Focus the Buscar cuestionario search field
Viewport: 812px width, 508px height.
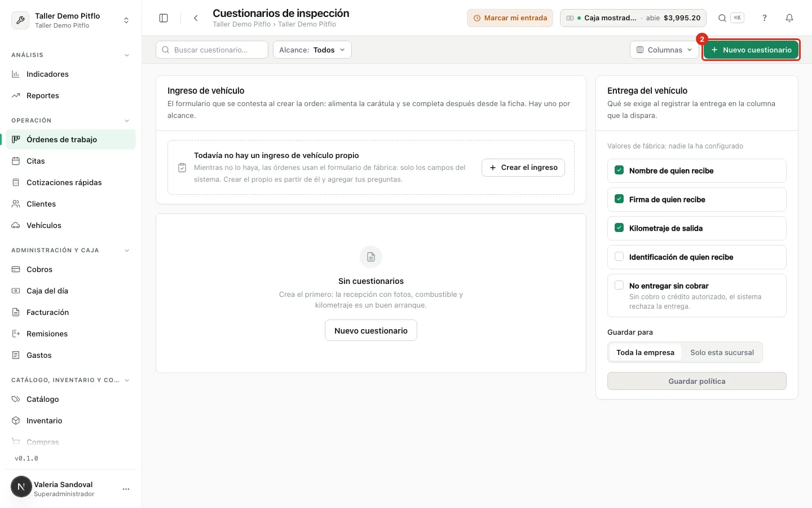[212, 50]
